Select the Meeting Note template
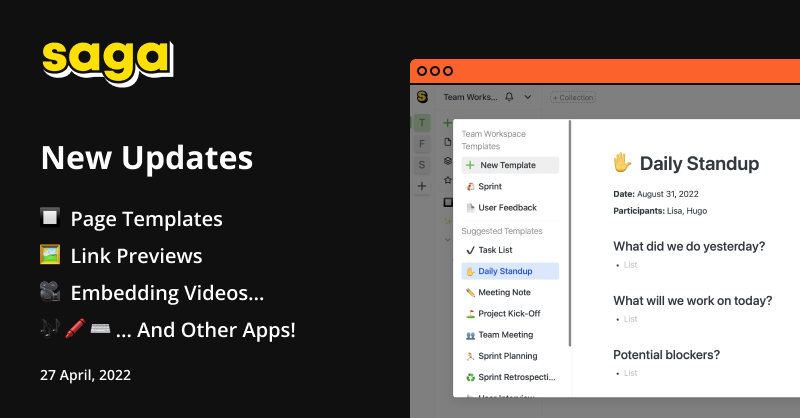 pyautogui.click(x=510, y=292)
